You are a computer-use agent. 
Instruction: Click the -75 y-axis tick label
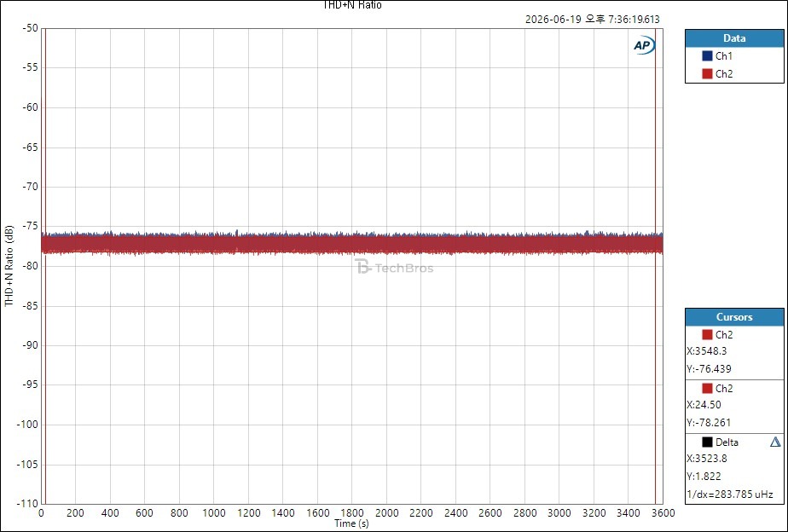pyautogui.click(x=30, y=226)
